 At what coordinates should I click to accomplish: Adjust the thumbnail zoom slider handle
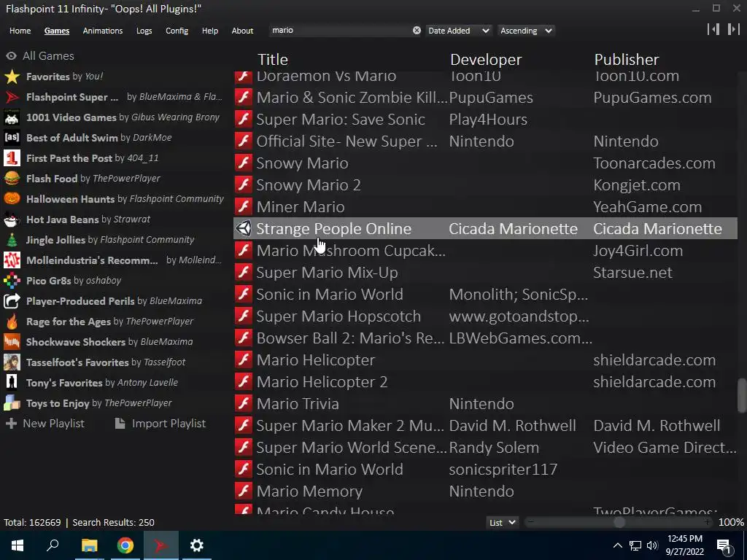coord(619,522)
